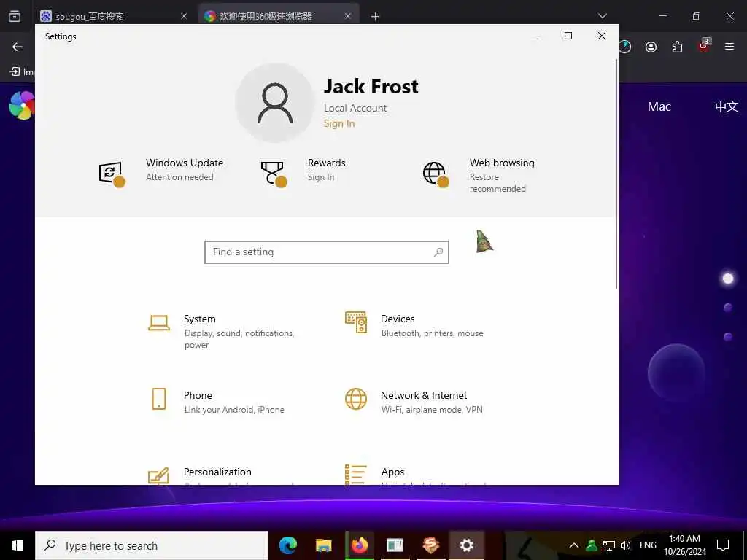Click Sign In under Rewards

(321, 177)
